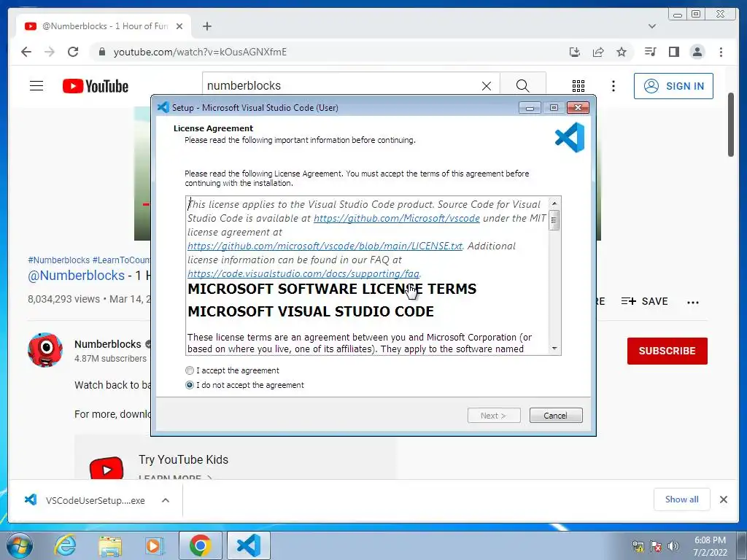747x560 pixels.
Task: Launch Internet Explorer from taskbar
Action: pyautogui.click(x=65, y=545)
